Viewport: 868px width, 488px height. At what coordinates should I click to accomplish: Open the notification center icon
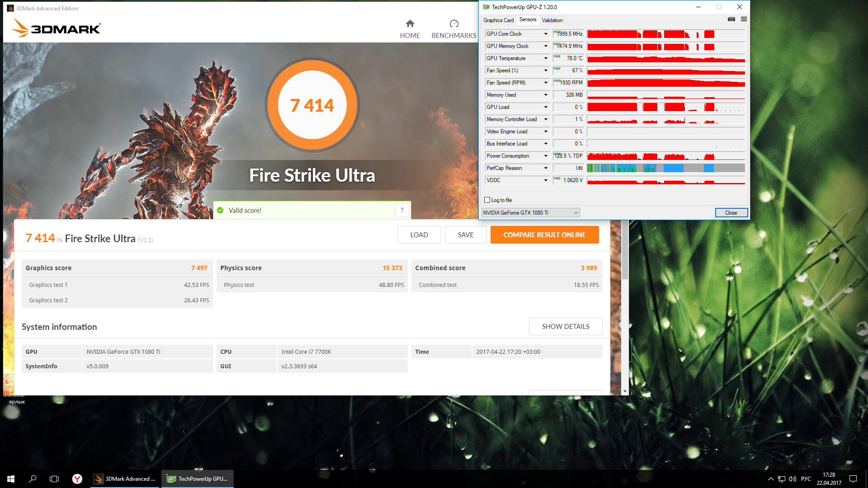(853, 479)
